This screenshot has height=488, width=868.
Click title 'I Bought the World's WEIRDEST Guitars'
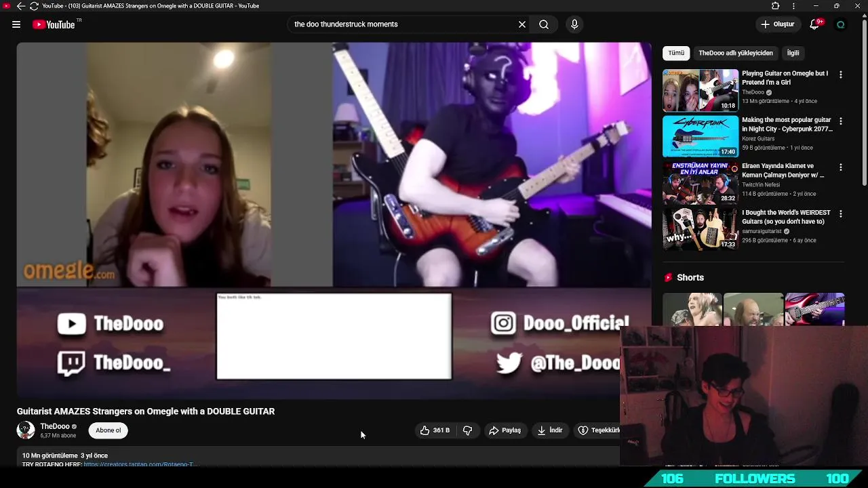click(786, 217)
